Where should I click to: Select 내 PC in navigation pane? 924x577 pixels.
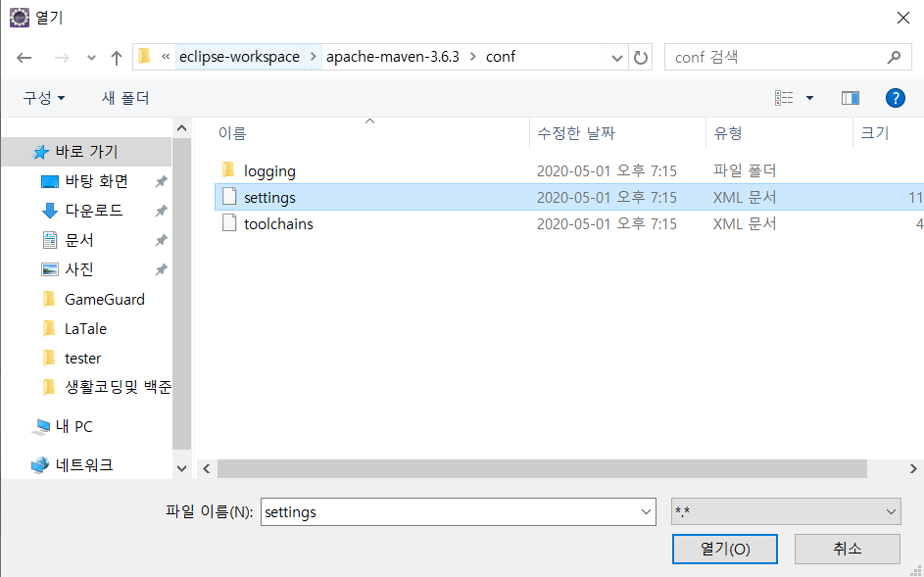[x=73, y=427]
